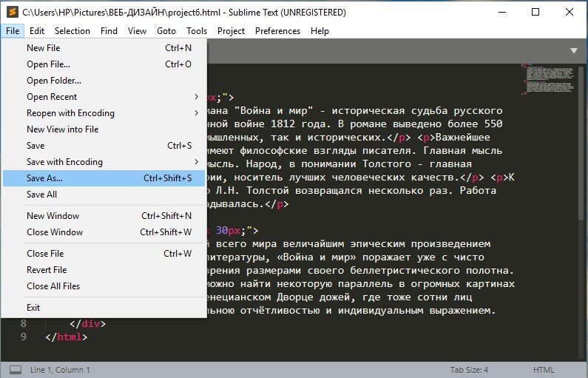Select Revert File menu entry
This screenshot has width=588, height=378.
(104, 269)
